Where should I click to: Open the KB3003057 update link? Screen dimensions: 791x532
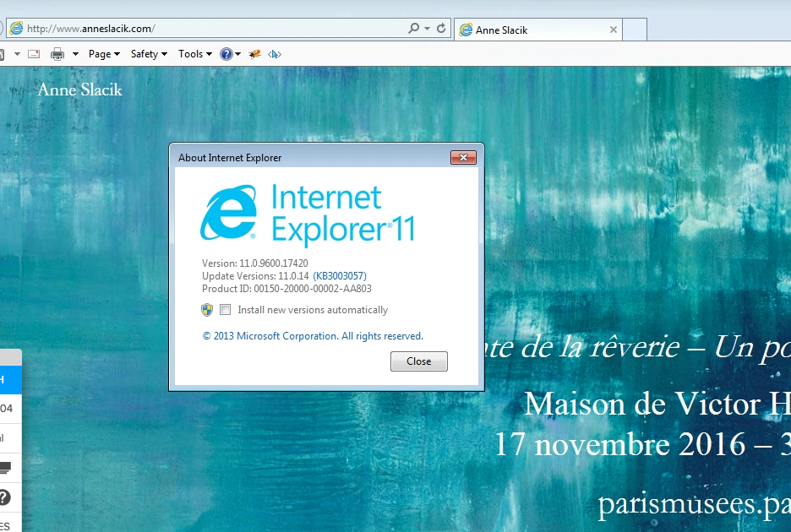pyautogui.click(x=340, y=276)
